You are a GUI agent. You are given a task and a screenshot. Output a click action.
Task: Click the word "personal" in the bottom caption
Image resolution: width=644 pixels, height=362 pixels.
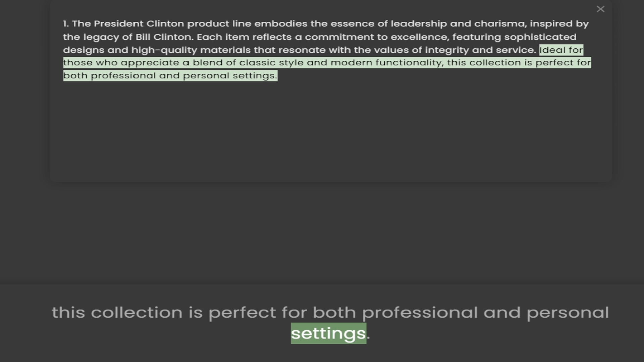point(568,312)
